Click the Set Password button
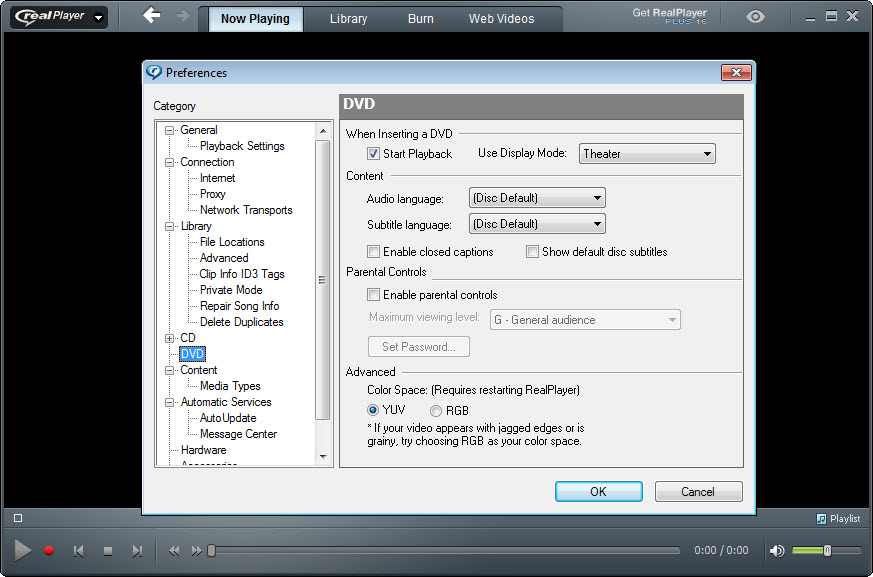This screenshot has width=873, height=577. coord(419,346)
